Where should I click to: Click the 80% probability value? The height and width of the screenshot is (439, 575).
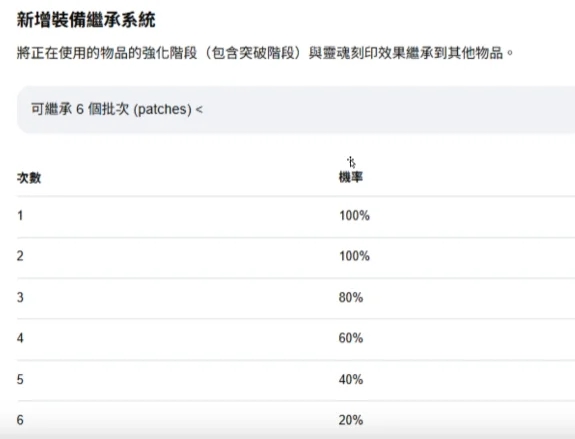[x=351, y=297]
